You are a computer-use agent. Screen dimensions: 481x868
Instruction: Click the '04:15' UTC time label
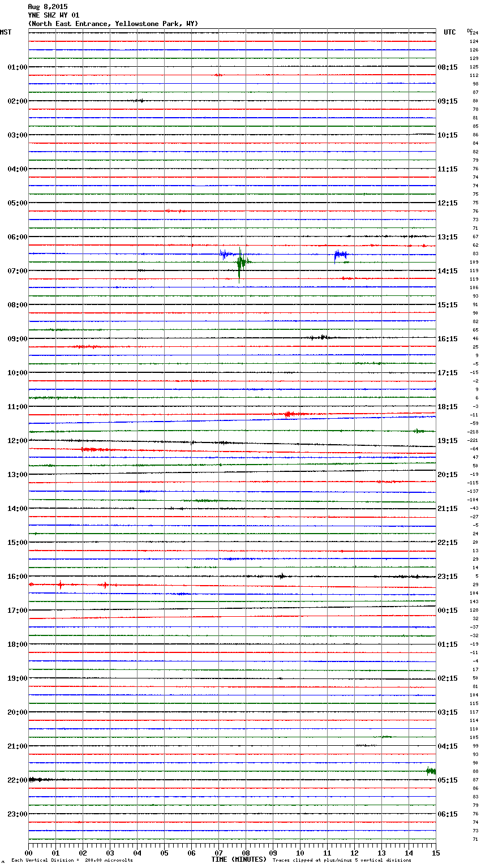click(448, 746)
